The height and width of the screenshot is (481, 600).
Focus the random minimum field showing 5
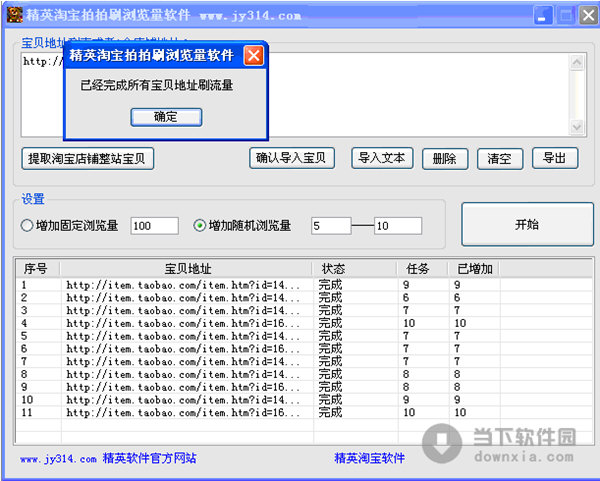coord(331,226)
